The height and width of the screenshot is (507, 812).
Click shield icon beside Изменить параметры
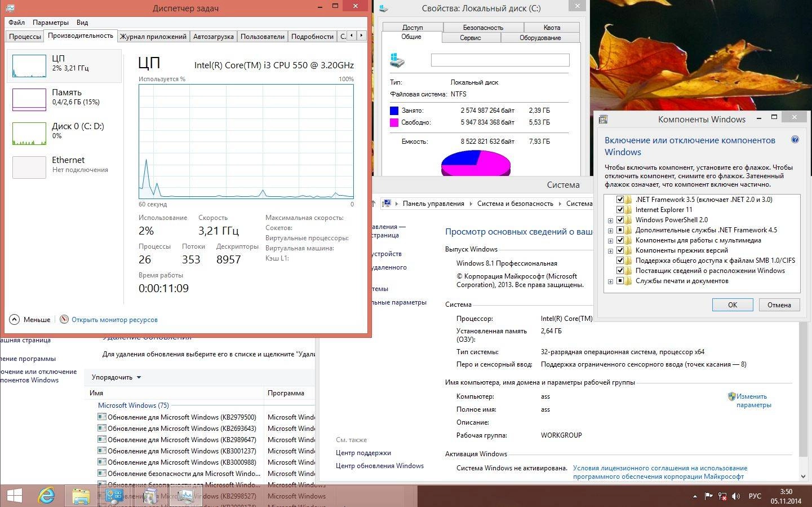[731, 396]
